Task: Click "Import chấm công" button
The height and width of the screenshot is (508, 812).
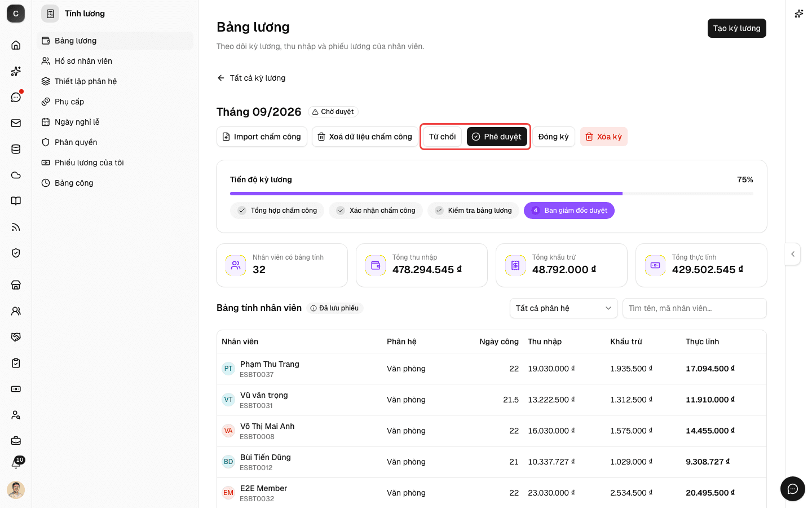Action: [262, 137]
